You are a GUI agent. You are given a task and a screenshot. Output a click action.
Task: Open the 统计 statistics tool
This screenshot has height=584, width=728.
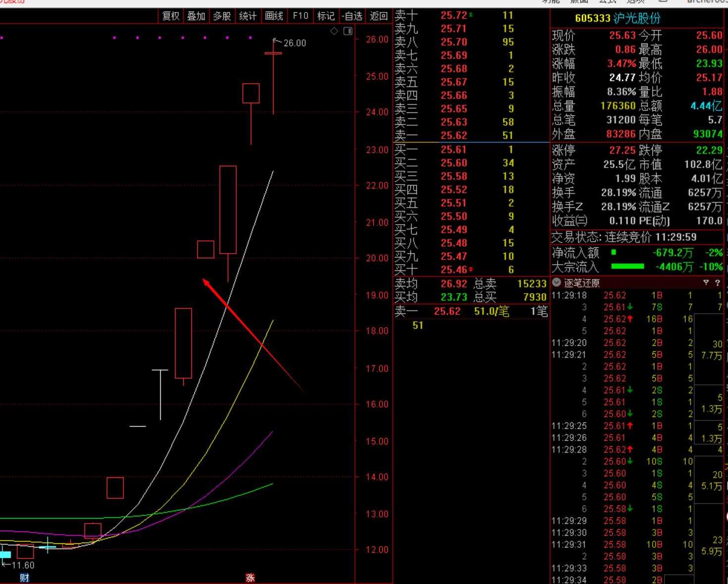(247, 16)
